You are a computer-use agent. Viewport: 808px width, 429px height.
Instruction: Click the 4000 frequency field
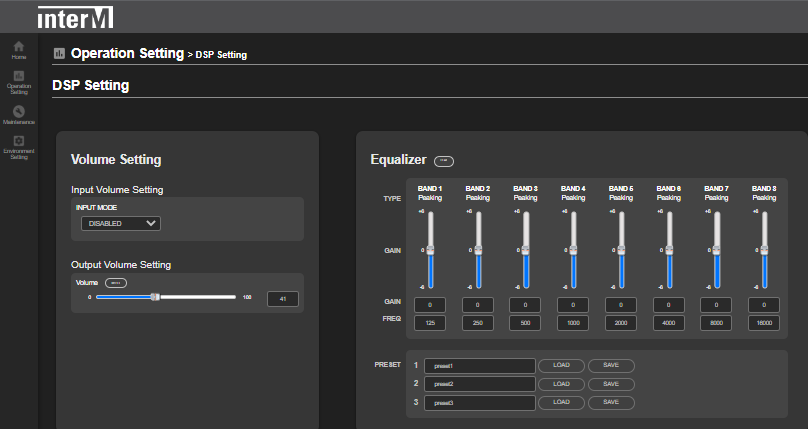coord(669,323)
